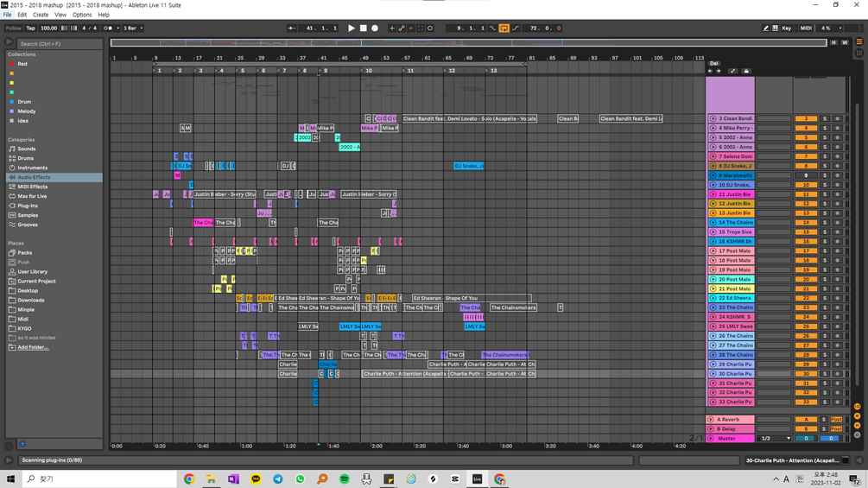
Task: Toggle Draw Mode pencil icon
Action: [765, 28]
